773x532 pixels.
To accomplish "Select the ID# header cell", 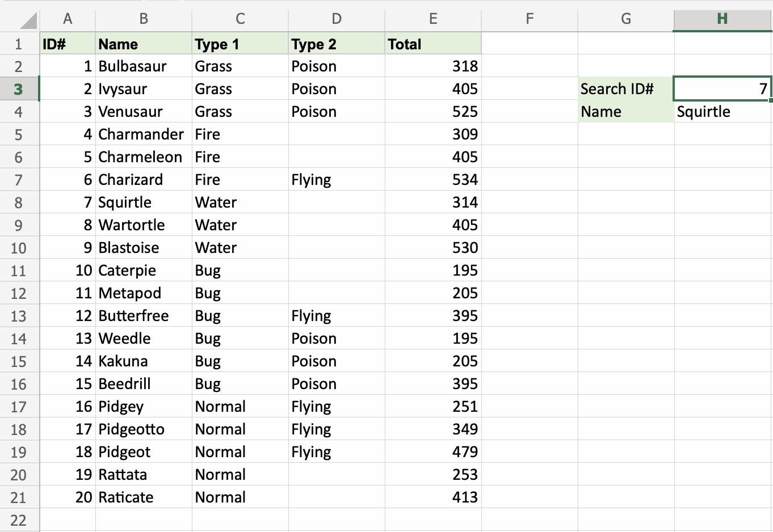I will pyautogui.click(x=68, y=44).
